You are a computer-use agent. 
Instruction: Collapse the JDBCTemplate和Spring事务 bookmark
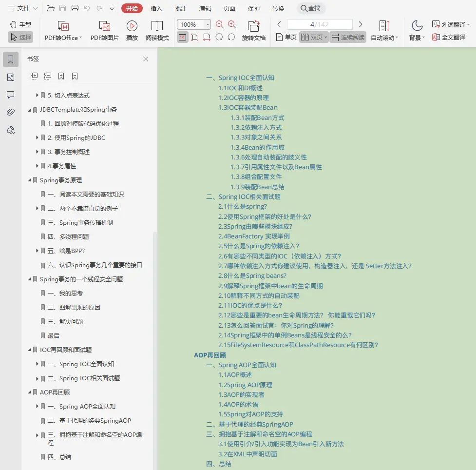coord(29,110)
